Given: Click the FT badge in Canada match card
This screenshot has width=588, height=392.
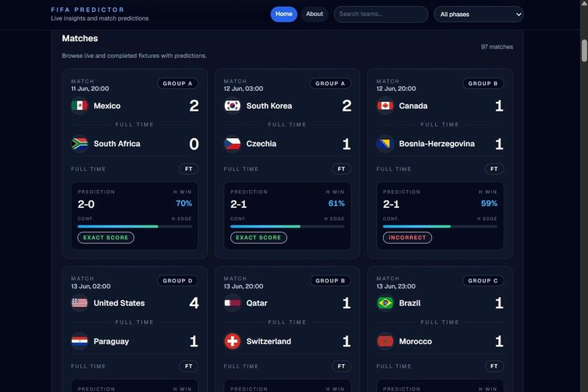Looking at the screenshot, I should tap(494, 169).
